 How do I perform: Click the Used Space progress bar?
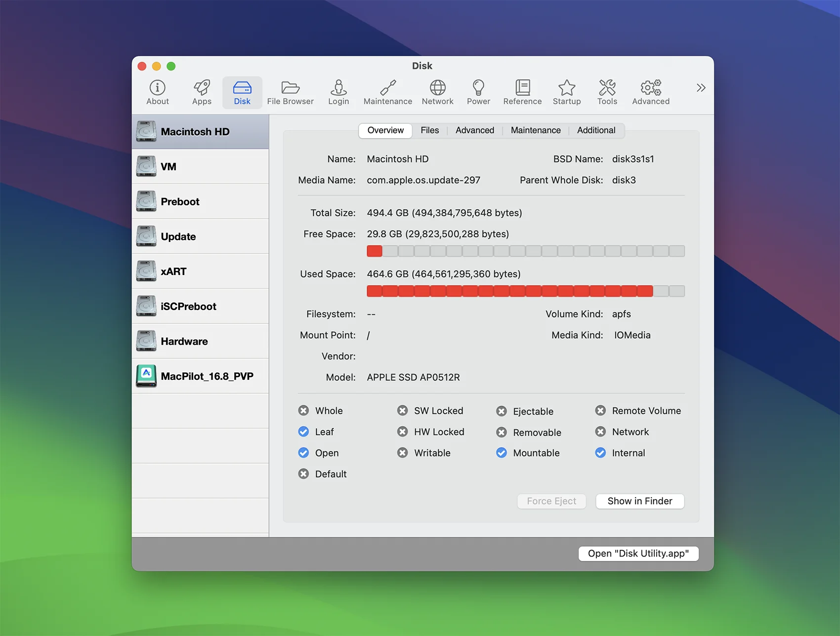point(526,291)
